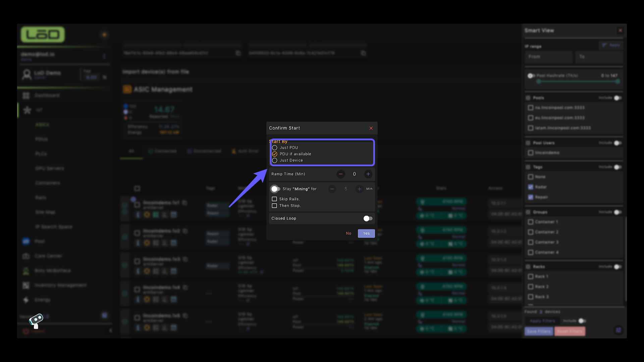This screenshot has width=644, height=362.
Task: Check Container 3 group
Action: click(x=531, y=242)
